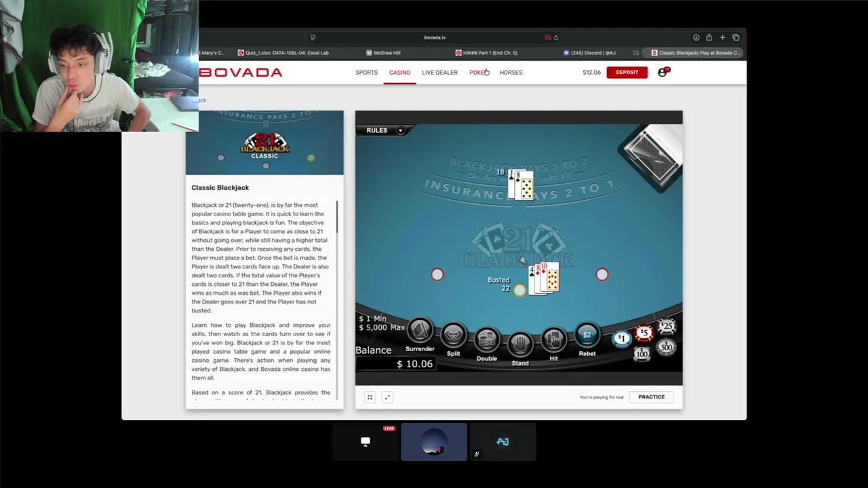Reload the bovada.lv page
This screenshot has height=488, width=868.
pos(556,37)
